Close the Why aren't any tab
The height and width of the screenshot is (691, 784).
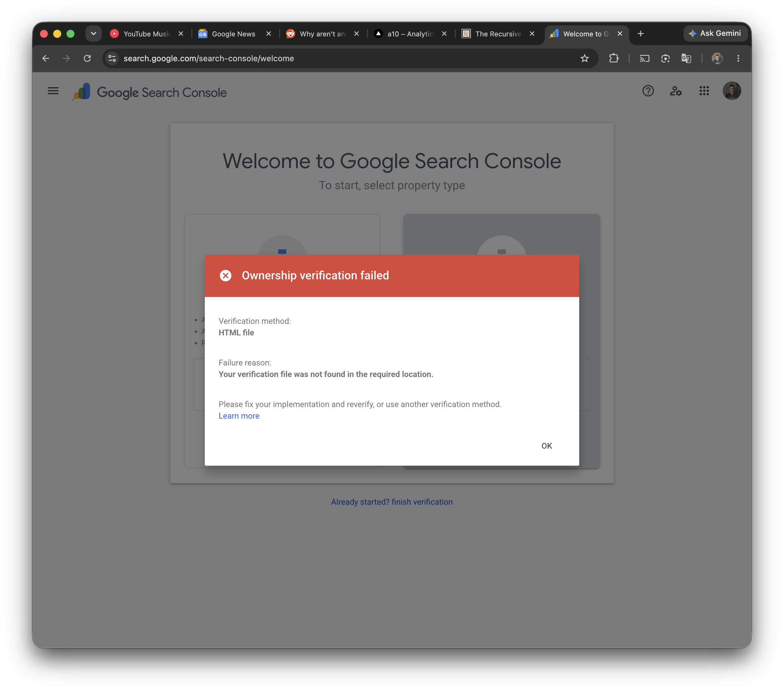click(356, 34)
